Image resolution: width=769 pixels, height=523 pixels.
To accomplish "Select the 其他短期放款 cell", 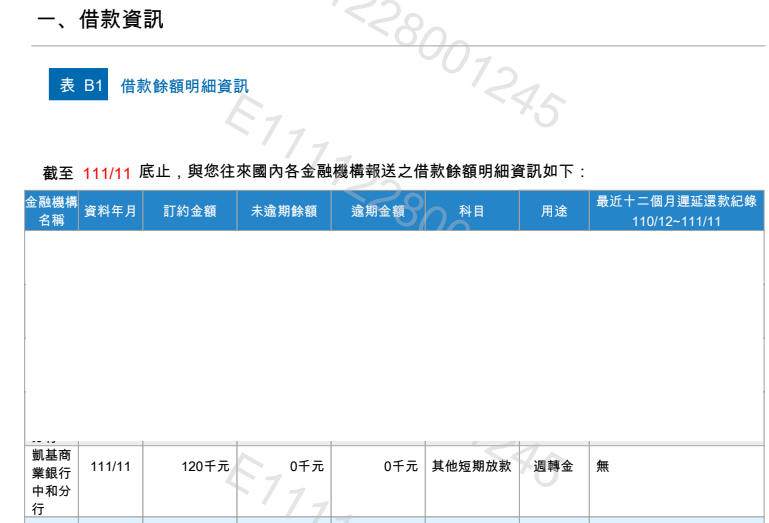I will coord(471,466).
